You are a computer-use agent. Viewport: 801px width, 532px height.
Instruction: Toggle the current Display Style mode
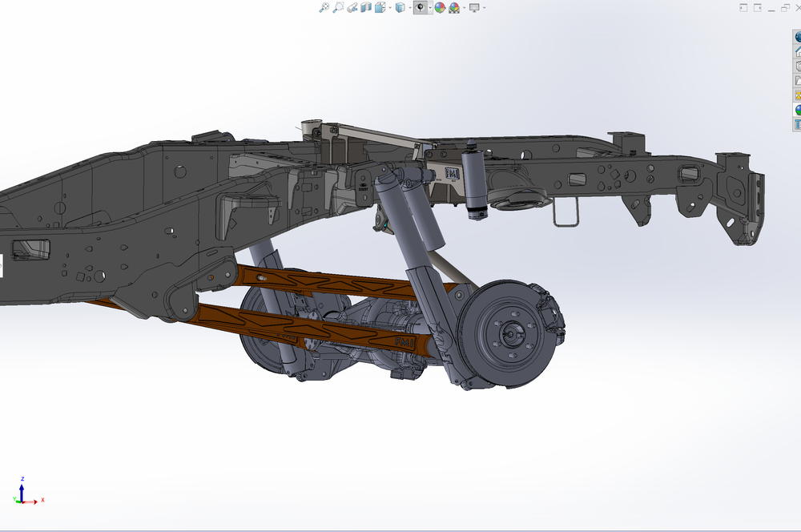400,8
